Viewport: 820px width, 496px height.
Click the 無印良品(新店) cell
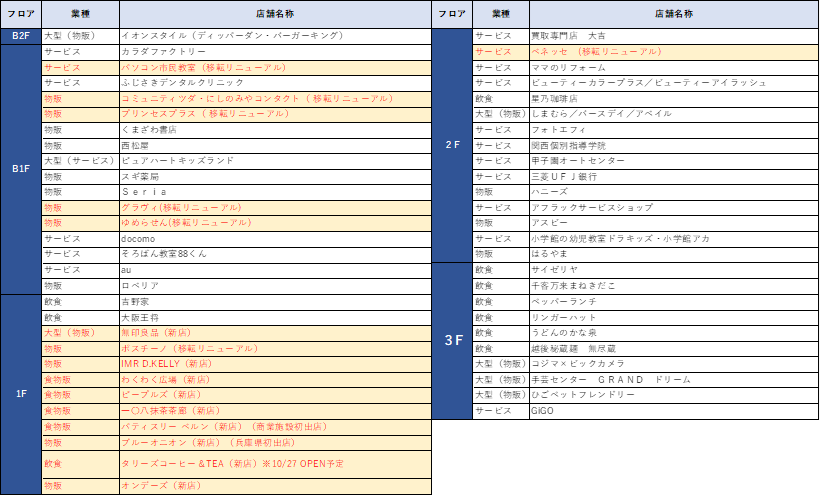tap(276, 333)
